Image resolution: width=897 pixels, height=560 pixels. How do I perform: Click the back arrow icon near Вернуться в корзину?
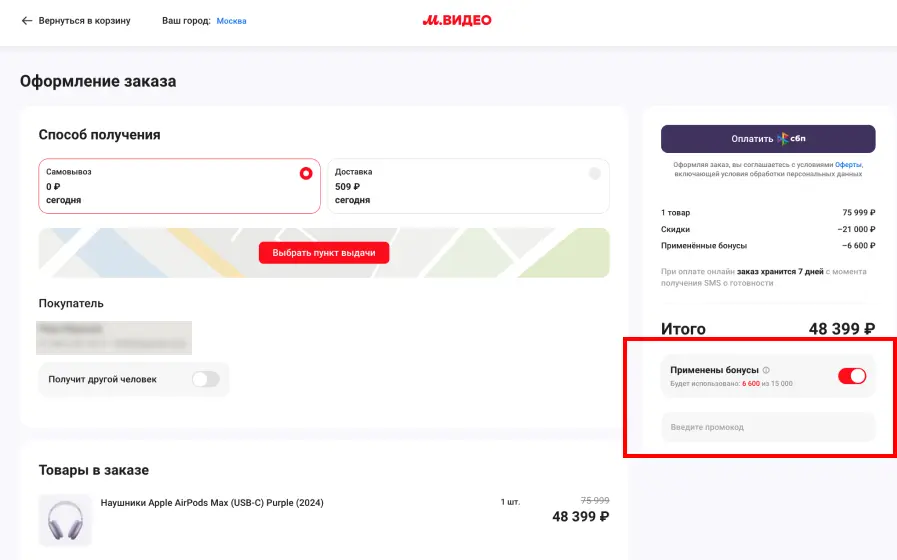coord(26,21)
